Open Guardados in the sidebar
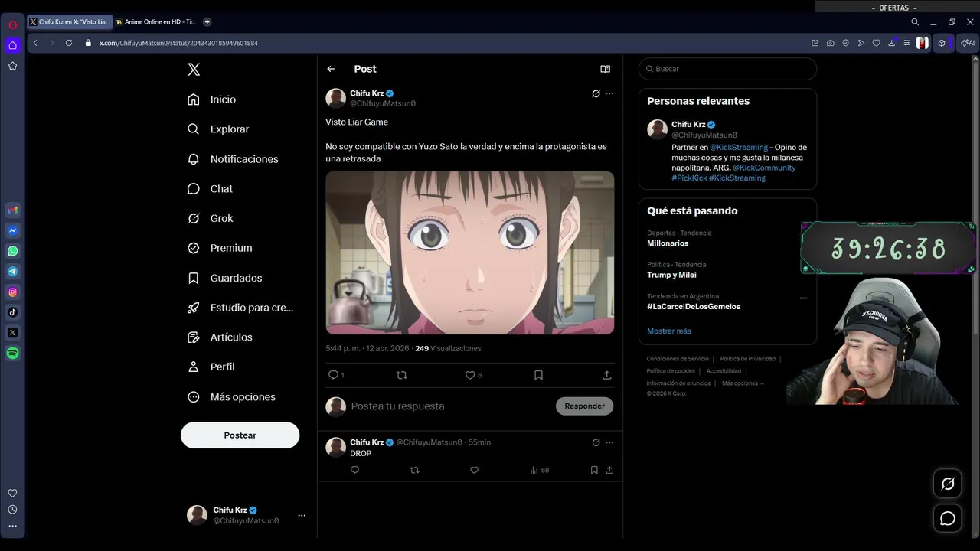Screen dimensions: 980x551 click(225, 278)
